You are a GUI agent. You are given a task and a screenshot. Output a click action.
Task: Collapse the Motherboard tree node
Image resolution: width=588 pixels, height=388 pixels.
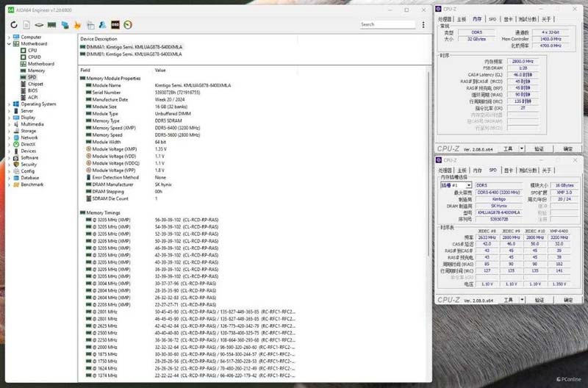pos(9,43)
